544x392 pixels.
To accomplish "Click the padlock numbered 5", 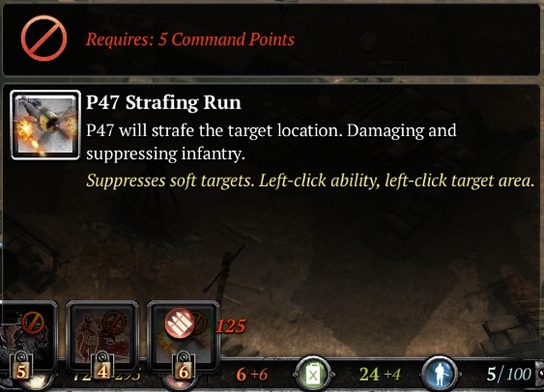I will click(x=21, y=367).
